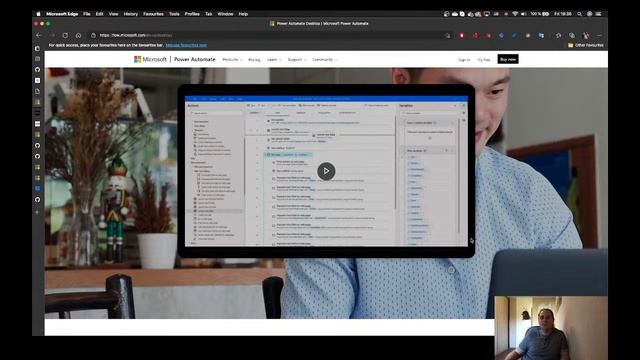
Task: Click the red adblock extension icon
Action: pyautogui.click(x=462, y=36)
